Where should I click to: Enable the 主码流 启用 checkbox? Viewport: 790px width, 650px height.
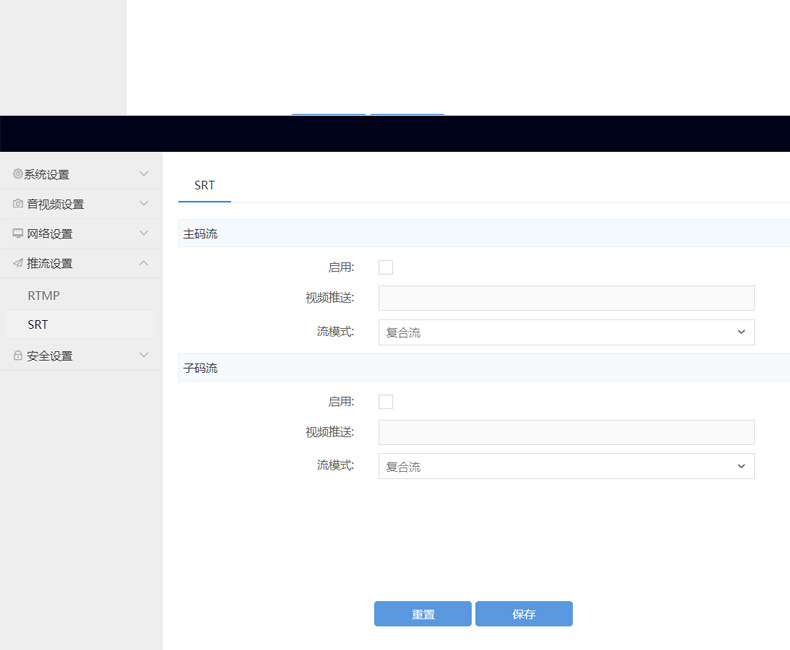coord(385,267)
